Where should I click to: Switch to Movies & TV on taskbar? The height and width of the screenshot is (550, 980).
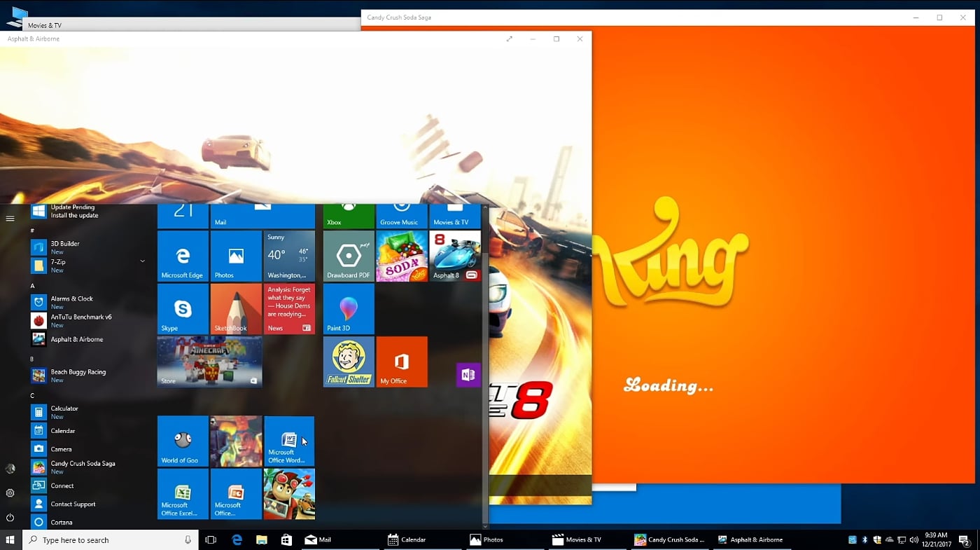588,540
